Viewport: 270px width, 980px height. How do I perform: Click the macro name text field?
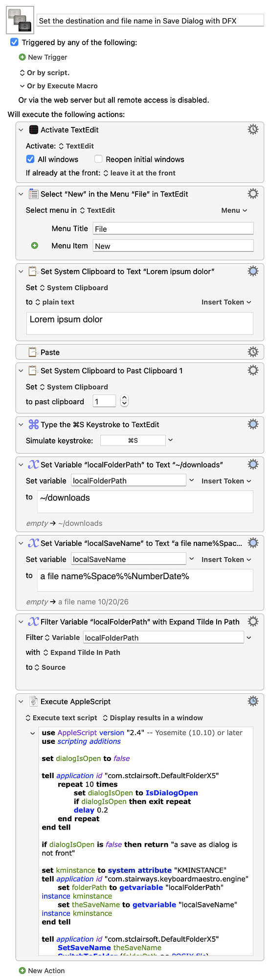pyautogui.click(x=150, y=21)
